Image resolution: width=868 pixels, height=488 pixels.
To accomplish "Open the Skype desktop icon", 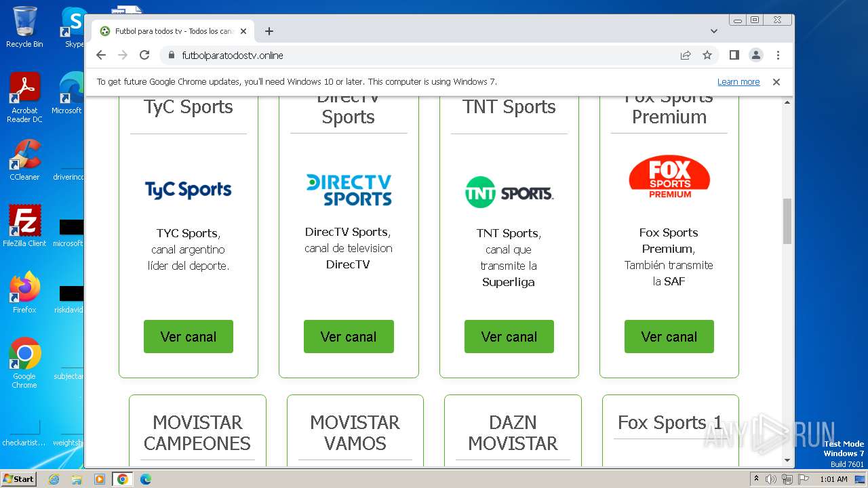I will click(73, 27).
